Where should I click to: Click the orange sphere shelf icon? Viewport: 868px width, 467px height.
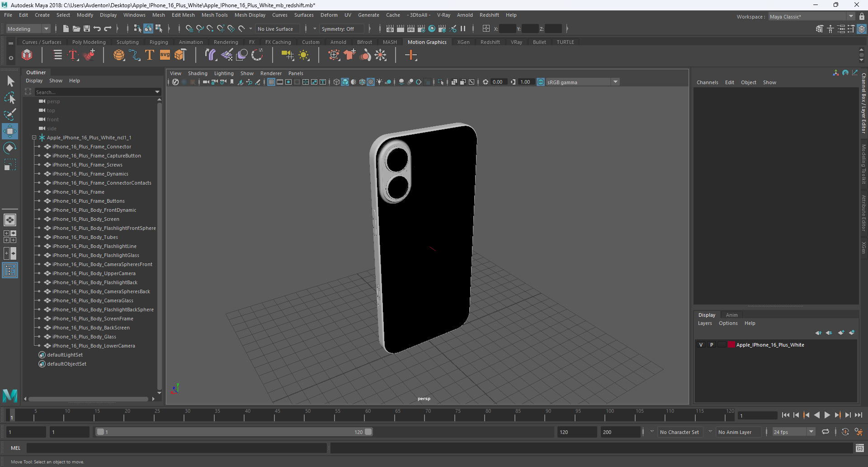tap(119, 55)
